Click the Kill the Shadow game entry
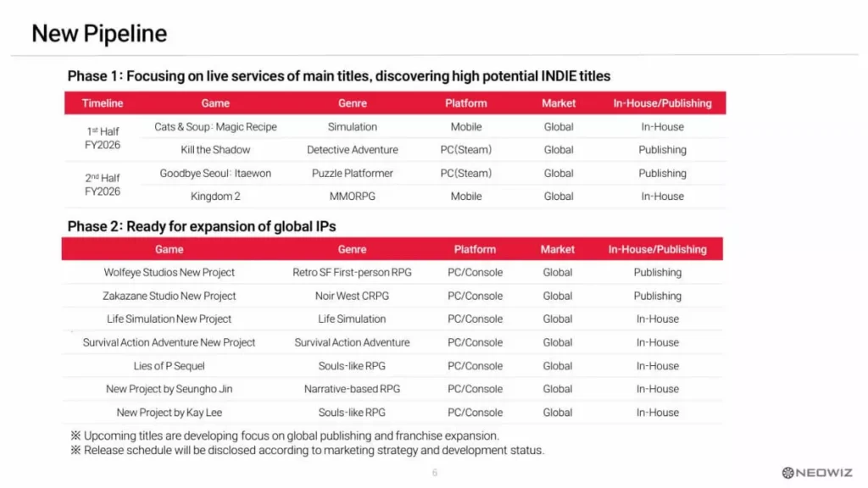Screen dimensions: 868x488 click(x=215, y=150)
